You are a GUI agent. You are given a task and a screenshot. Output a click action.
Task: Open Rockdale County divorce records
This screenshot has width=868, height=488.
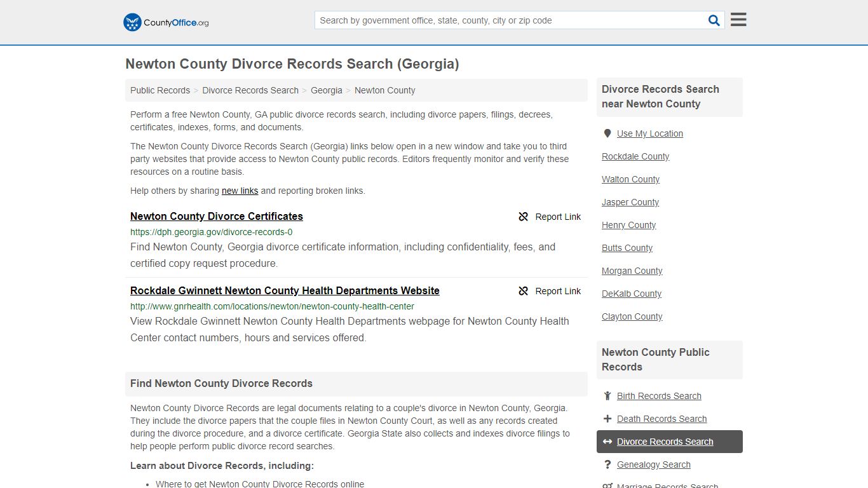pos(635,156)
